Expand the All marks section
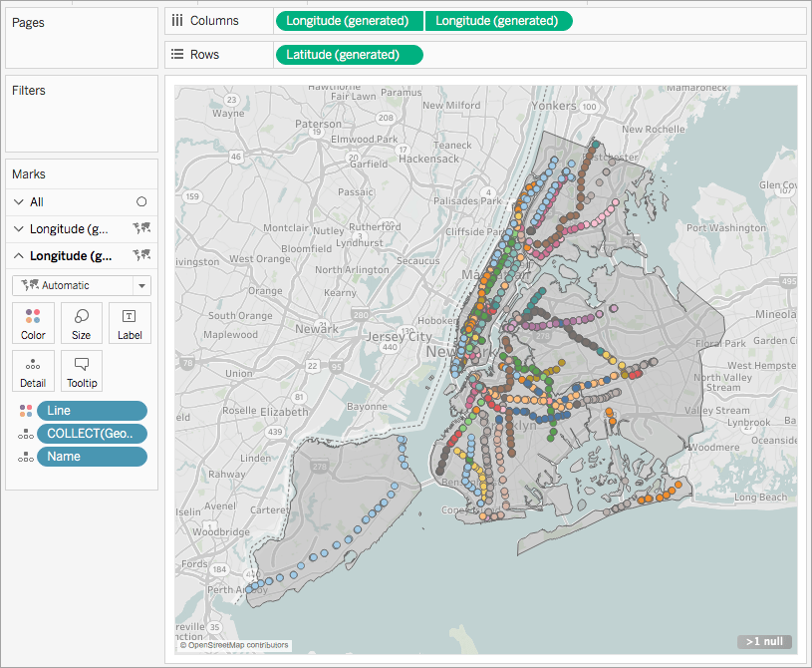The width and height of the screenshot is (812, 668). (17, 200)
